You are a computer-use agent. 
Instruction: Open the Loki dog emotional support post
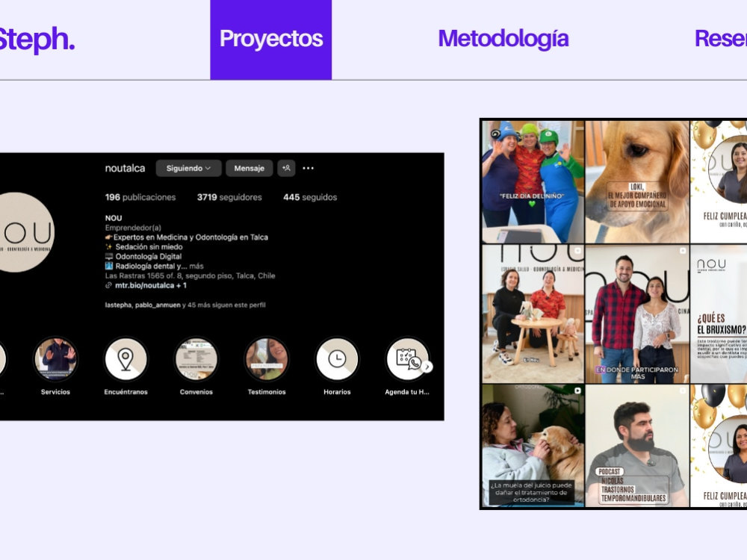tap(637, 181)
